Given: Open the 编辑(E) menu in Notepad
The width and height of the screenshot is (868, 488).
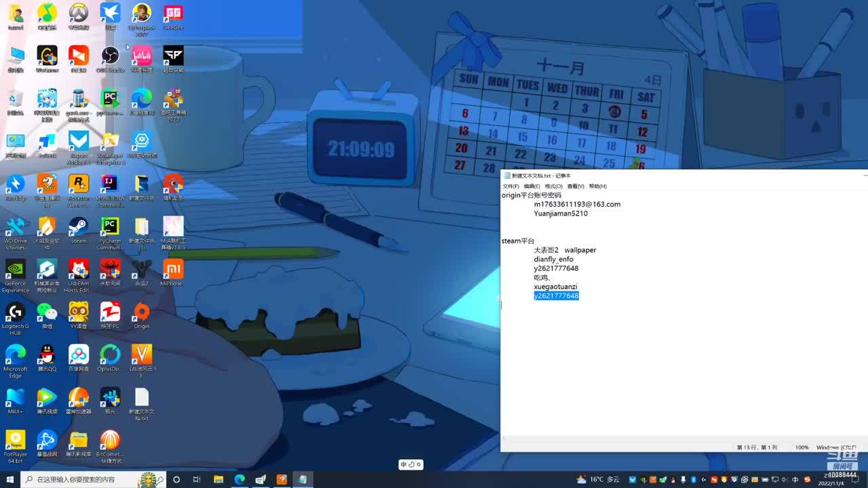Looking at the screenshot, I should point(532,186).
